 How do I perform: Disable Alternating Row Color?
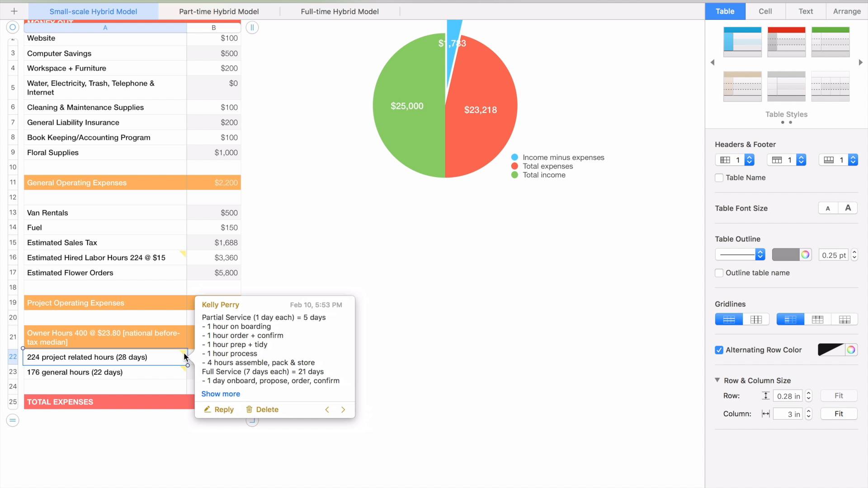tap(719, 350)
